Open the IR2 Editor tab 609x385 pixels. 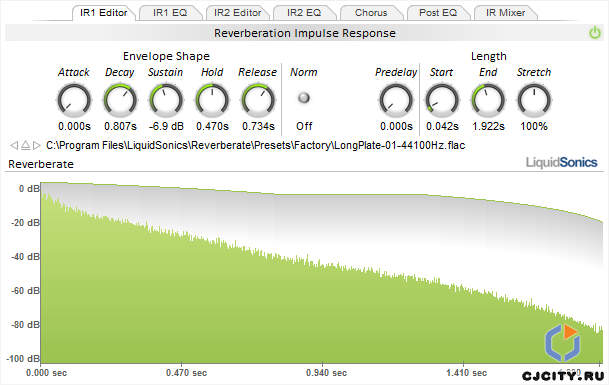coord(237,13)
